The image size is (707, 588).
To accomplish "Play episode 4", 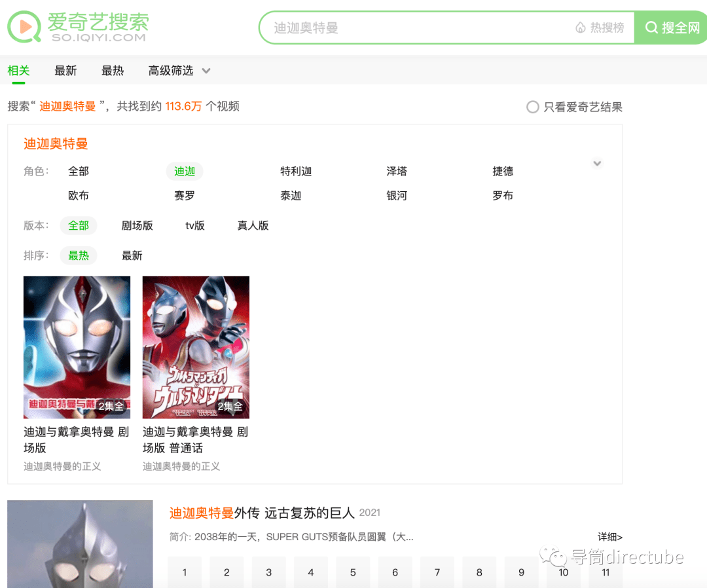I will (x=311, y=572).
